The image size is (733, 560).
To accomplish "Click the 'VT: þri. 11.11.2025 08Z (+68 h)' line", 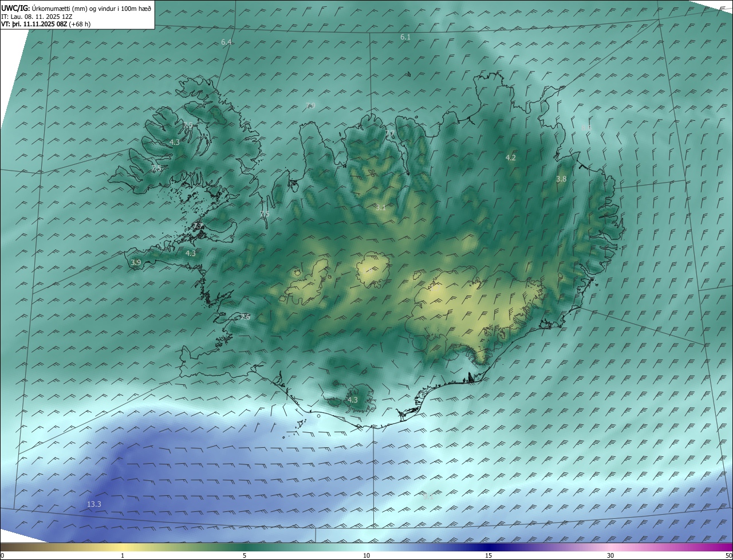I will click(x=46, y=24).
